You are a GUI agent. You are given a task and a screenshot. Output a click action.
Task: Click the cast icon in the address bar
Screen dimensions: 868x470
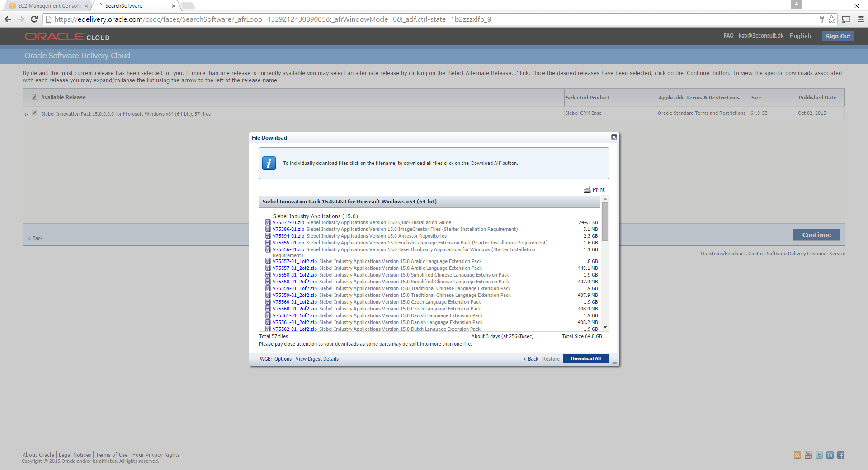(x=846, y=19)
